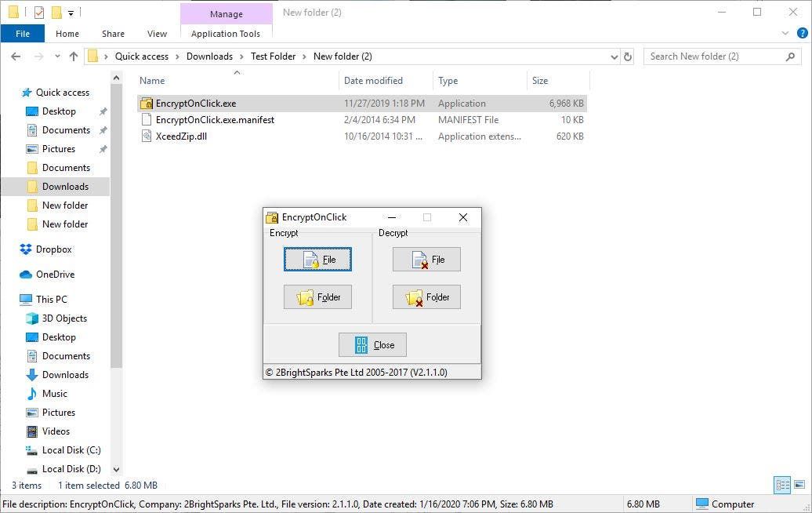Open Downloads with arrow icon under This PC
812x513 pixels.
coord(65,375)
